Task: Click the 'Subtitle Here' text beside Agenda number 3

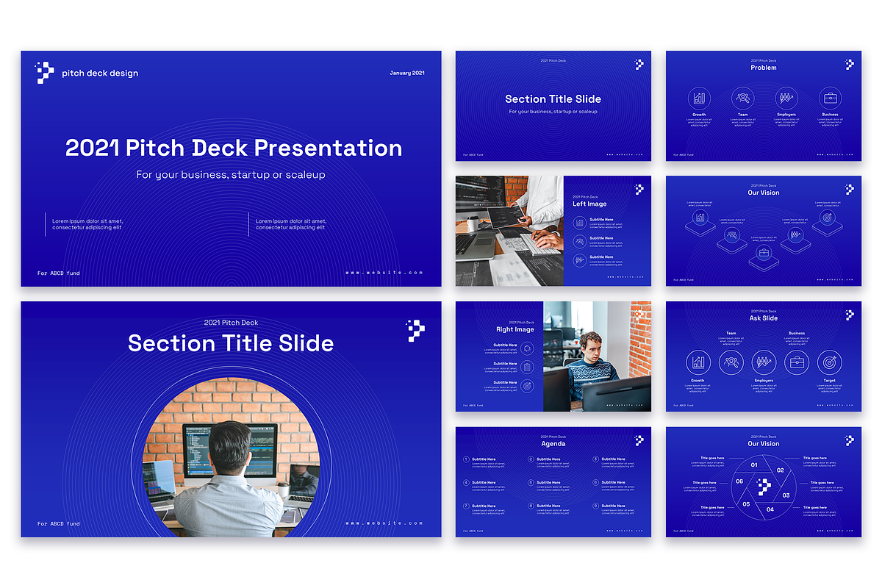Action: point(614,459)
